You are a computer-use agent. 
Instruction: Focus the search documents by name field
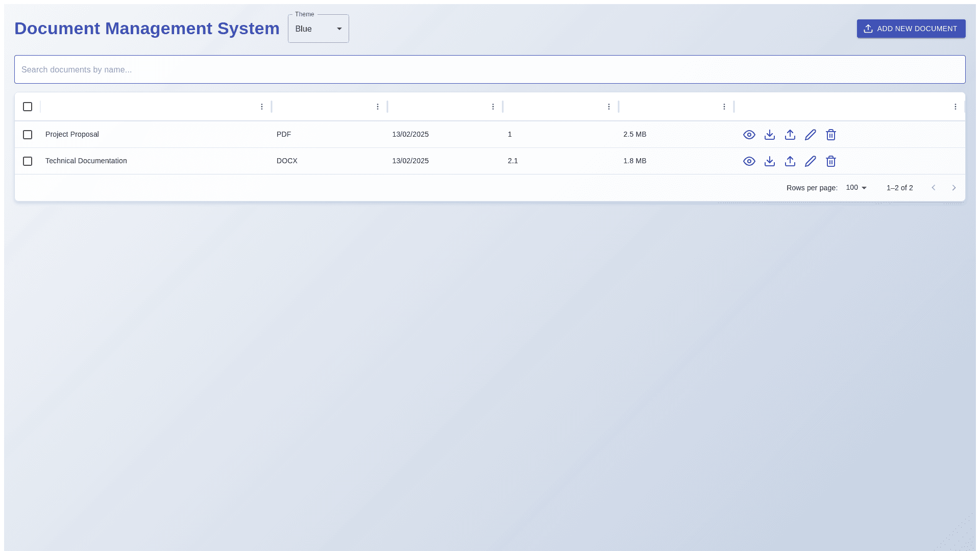[x=489, y=69]
